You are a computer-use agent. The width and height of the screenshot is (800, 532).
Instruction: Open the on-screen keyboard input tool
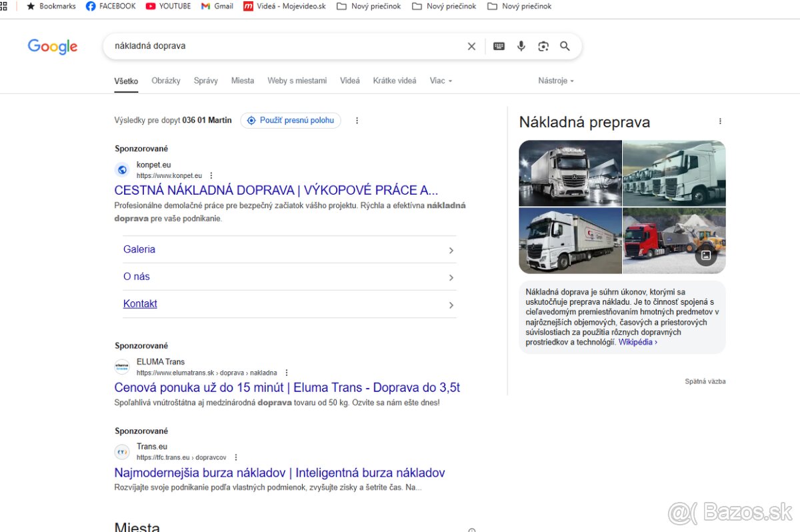pyautogui.click(x=499, y=46)
